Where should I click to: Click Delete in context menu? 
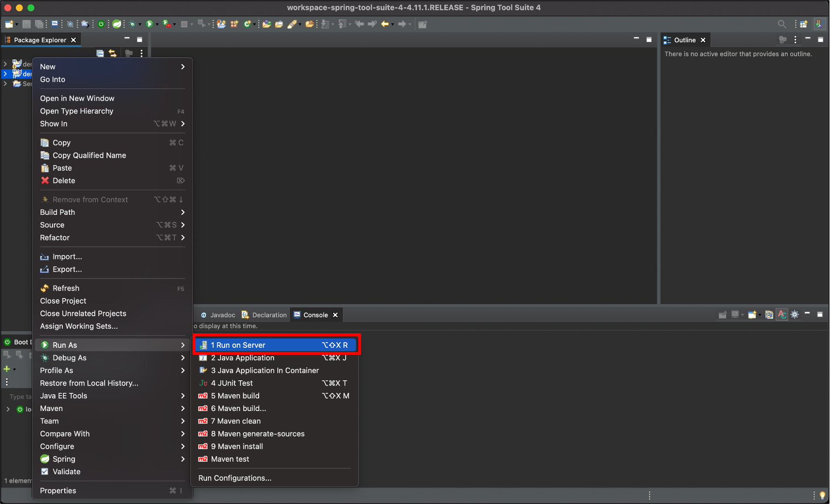112,180
